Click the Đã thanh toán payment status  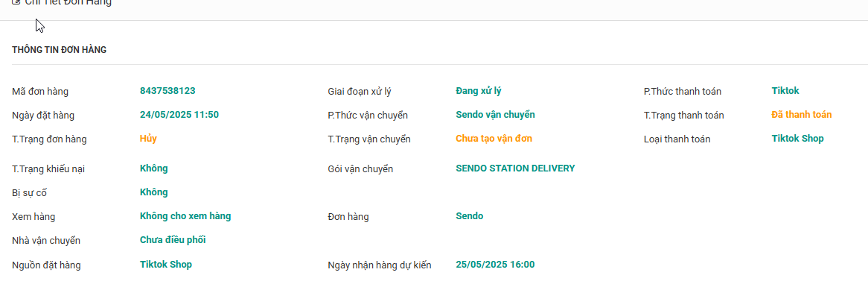[802, 115]
